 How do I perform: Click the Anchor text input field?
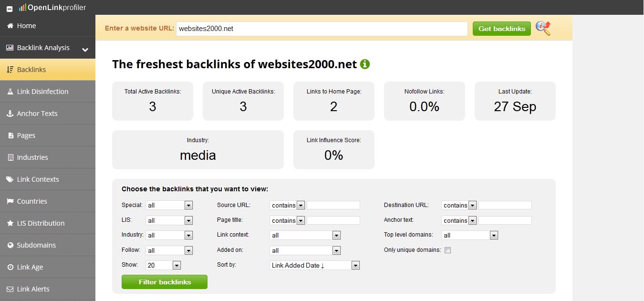pos(505,220)
